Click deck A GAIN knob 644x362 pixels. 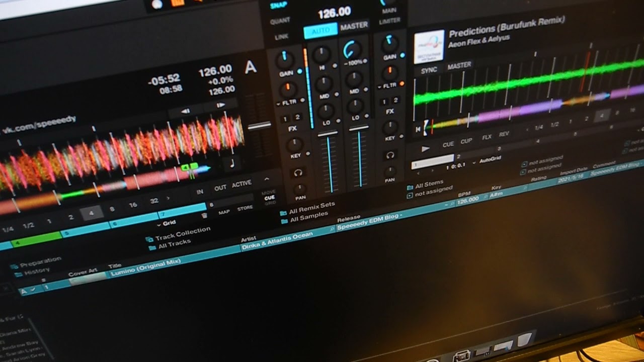coord(285,60)
